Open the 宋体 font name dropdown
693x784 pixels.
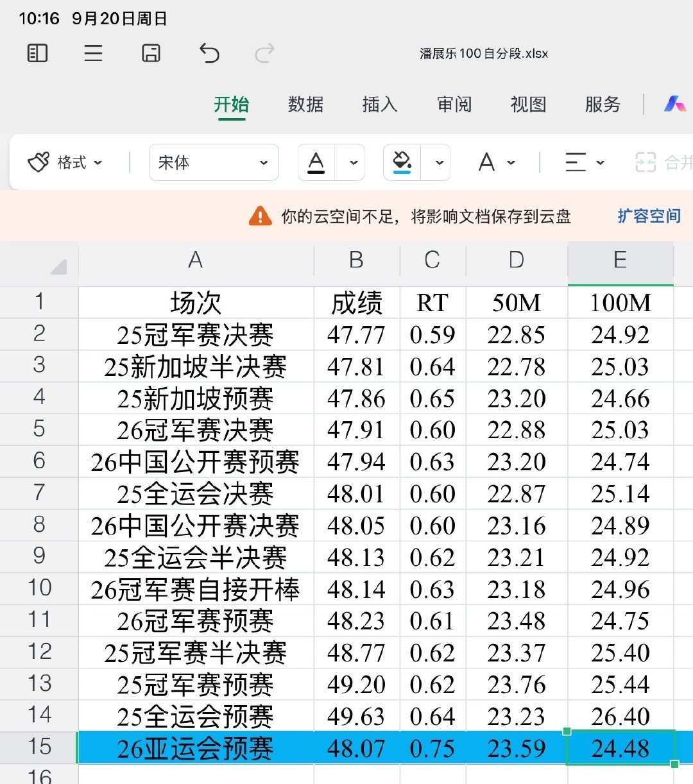214,162
